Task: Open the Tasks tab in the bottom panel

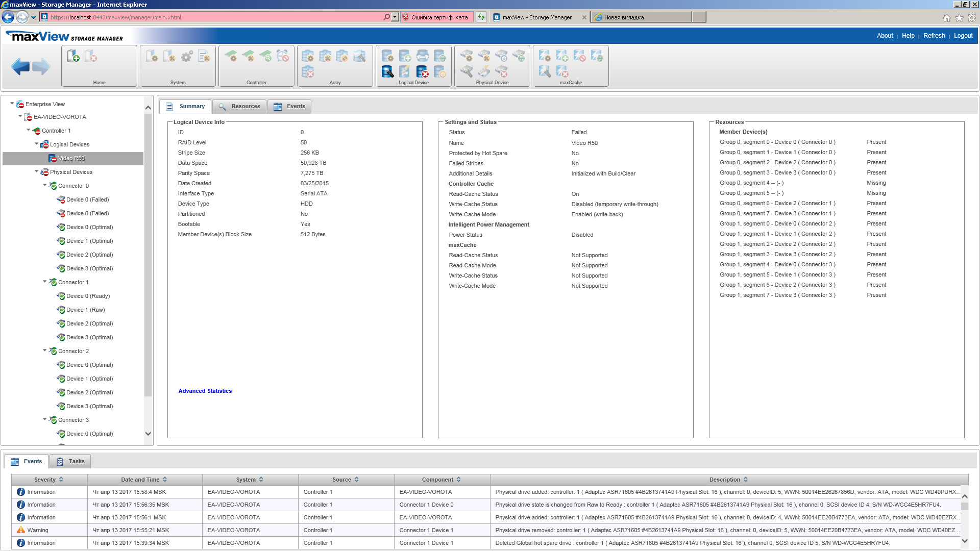Action: (70, 461)
